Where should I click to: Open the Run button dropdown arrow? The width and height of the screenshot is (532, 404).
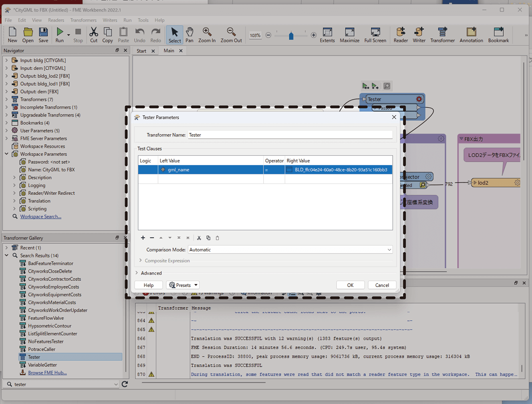click(69, 35)
